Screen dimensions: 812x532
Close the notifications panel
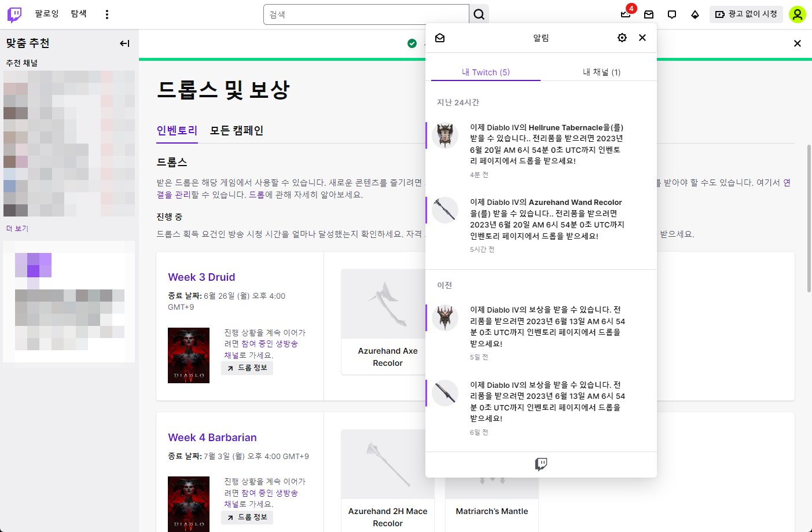(x=642, y=38)
